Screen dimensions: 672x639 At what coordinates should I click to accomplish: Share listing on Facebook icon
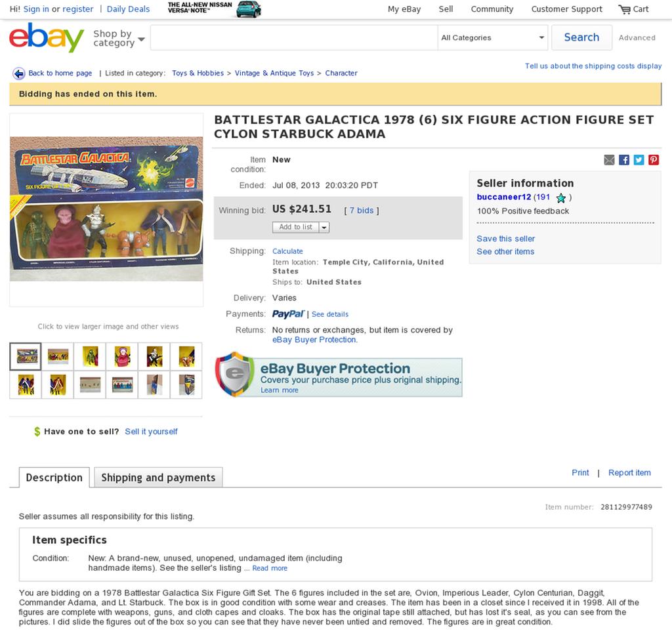tap(624, 160)
